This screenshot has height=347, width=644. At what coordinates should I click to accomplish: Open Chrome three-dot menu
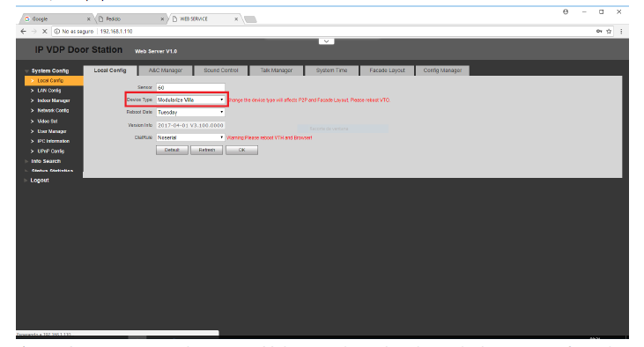tap(621, 31)
